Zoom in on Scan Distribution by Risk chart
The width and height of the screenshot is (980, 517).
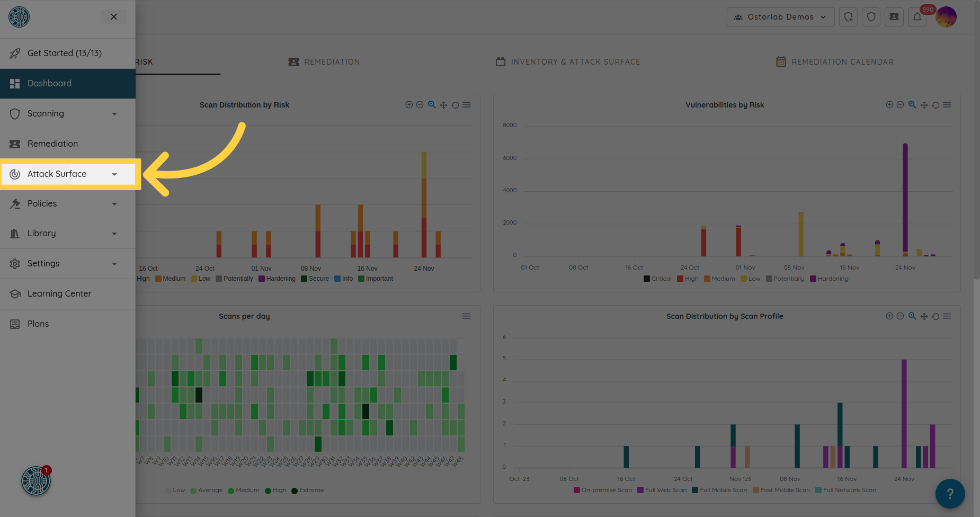[x=409, y=105]
